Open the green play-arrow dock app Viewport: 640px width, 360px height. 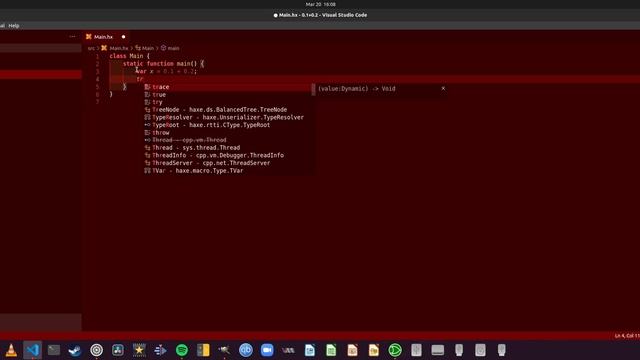coord(395,350)
